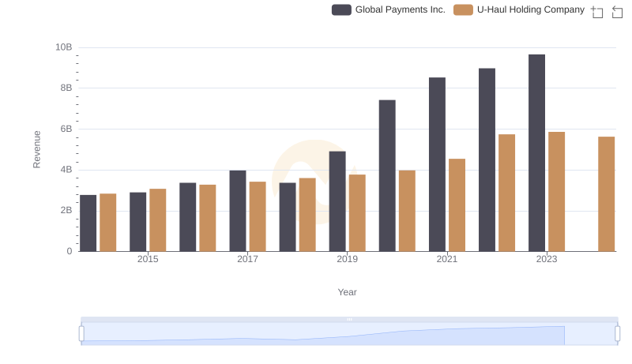Click the 2019 x-axis label
The image size is (632, 364).
point(347,259)
